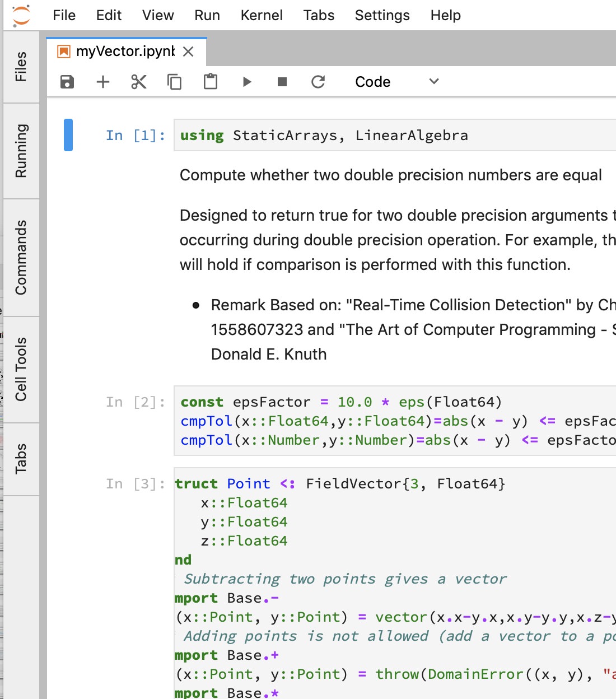The width and height of the screenshot is (616, 699).
Task: Click the 'throw(DomainError' code line
Action: click(396, 674)
